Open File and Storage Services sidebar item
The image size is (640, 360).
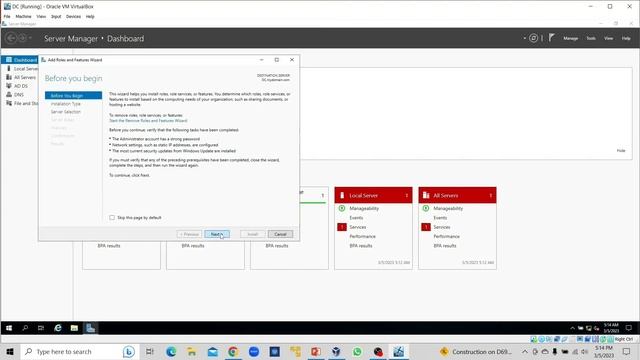[x=22, y=103]
